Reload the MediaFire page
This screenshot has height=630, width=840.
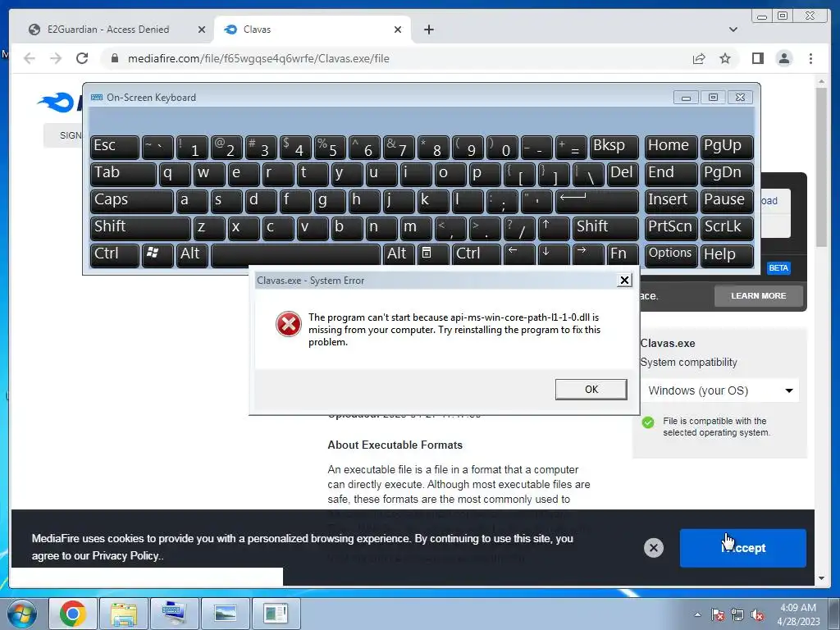click(82, 58)
